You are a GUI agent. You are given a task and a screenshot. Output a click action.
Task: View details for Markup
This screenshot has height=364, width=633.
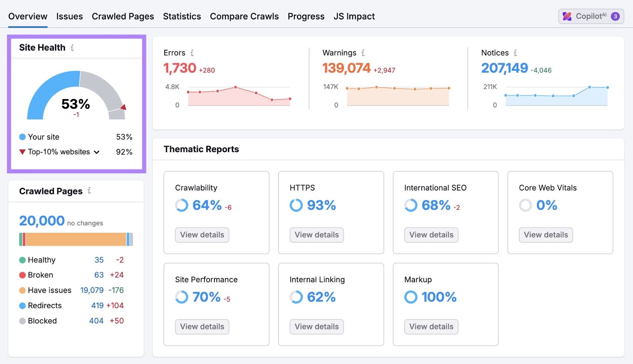(431, 326)
